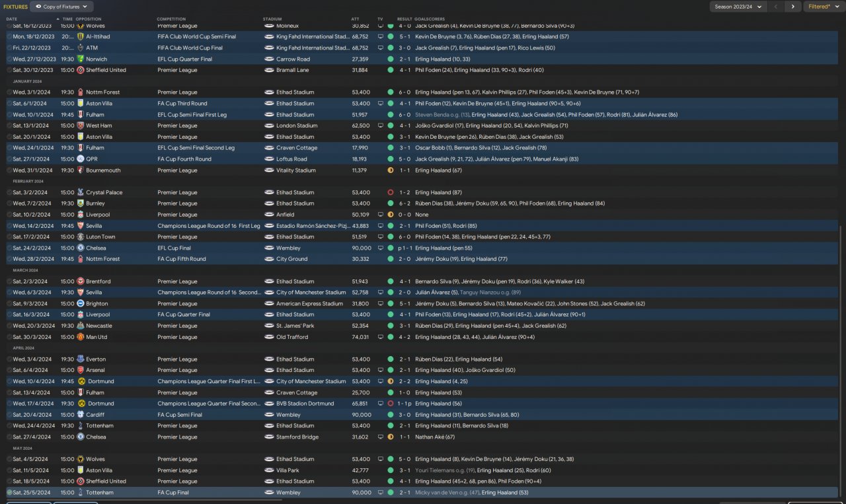This screenshot has height=504, width=846.
Task: Open the Bramall Lane stadium link
Action: (x=292, y=70)
